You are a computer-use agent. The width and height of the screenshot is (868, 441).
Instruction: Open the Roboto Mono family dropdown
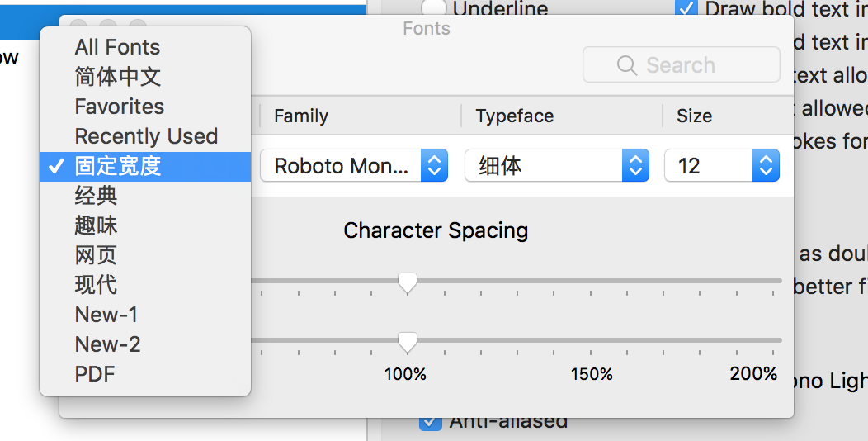(x=354, y=166)
